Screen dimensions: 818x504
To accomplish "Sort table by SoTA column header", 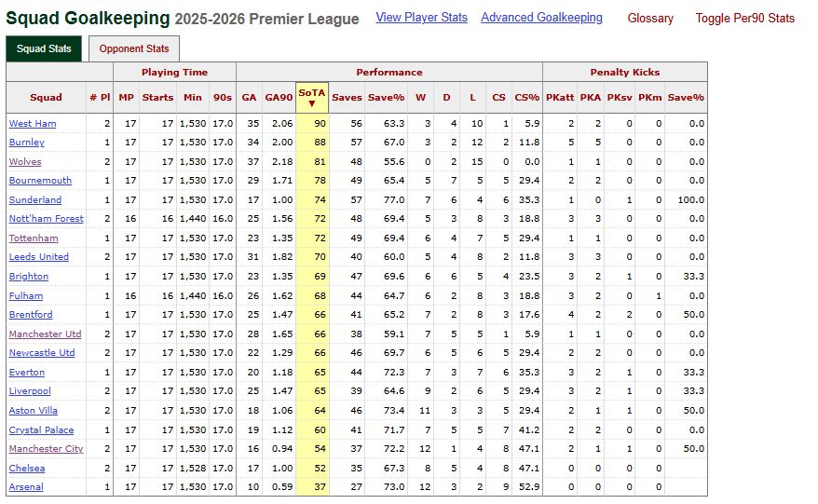I will click(311, 97).
